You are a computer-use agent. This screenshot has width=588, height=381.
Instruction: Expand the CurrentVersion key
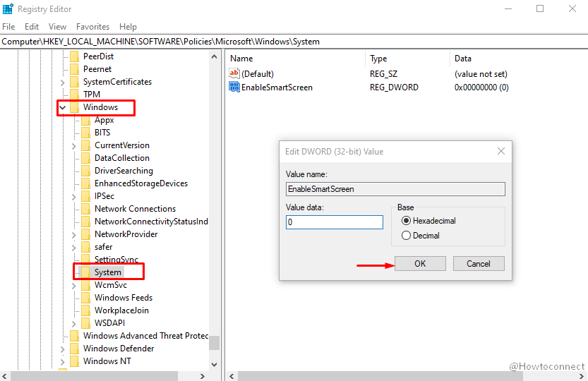point(74,145)
